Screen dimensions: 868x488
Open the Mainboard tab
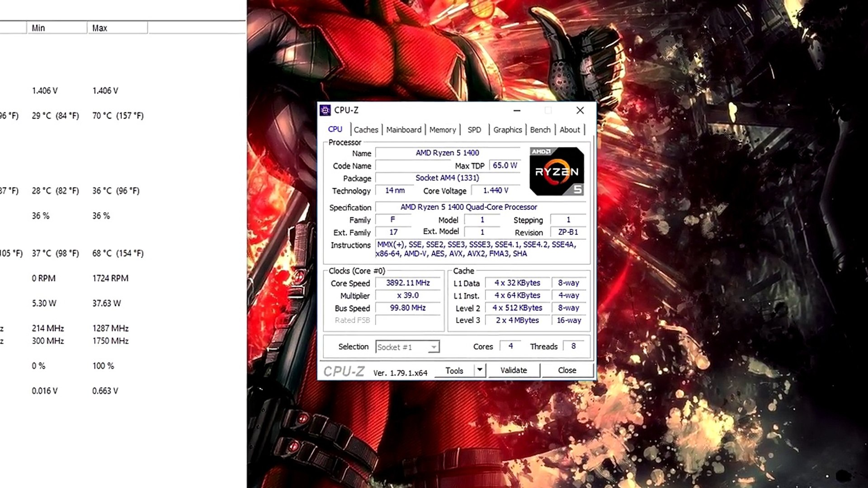404,130
